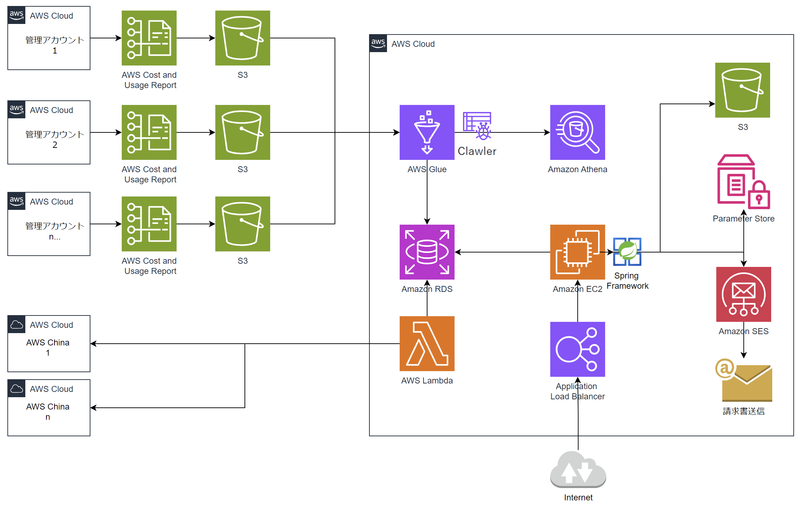Select the invoice email envelope icon
The height and width of the screenshot is (506, 812).
tap(743, 380)
